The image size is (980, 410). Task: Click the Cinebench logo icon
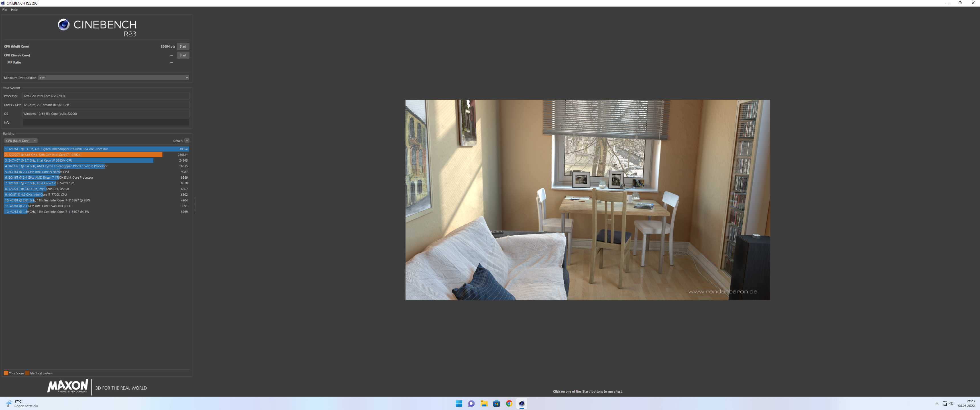pyautogui.click(x=64, y=25)
